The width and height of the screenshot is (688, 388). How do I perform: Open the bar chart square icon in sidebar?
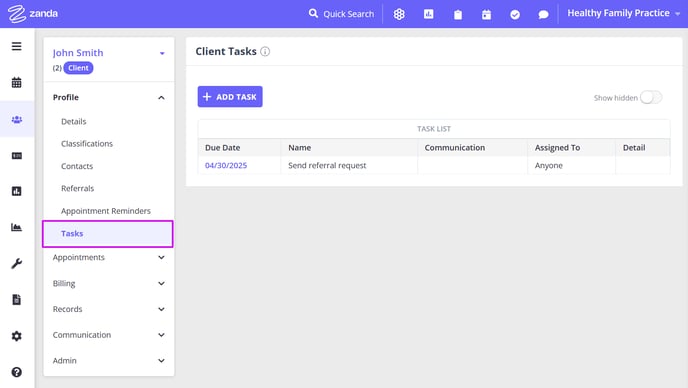(x=17, y=191)
